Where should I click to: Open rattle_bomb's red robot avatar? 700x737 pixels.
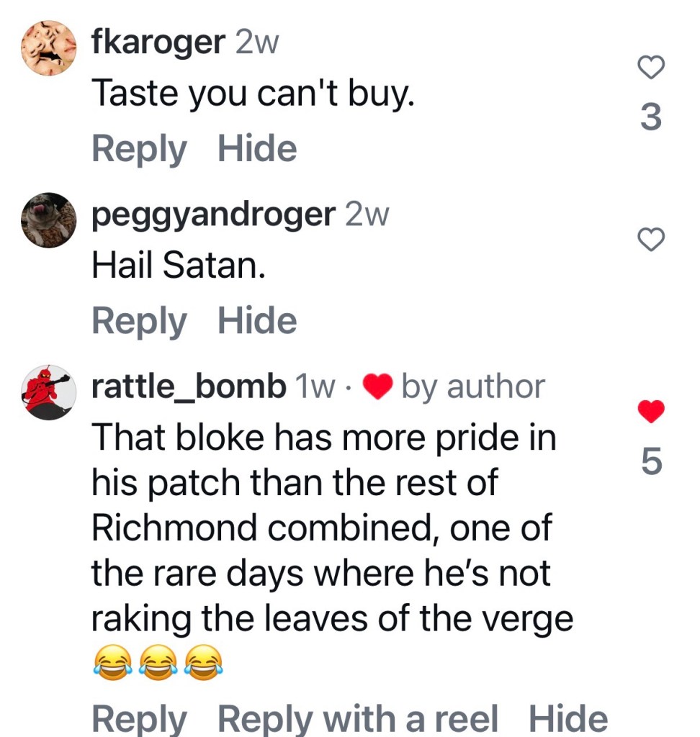click(x=48, y=392)
